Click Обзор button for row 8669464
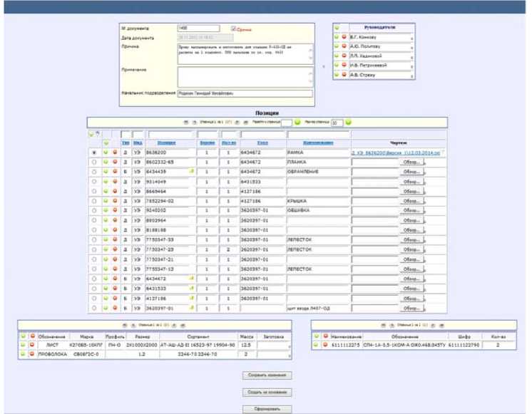Viewport: 532px width, 414px height. (413, 192)
